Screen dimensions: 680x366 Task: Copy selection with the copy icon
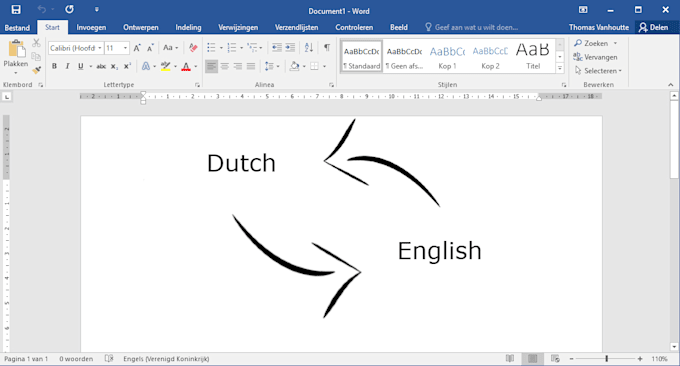point(36,57)
